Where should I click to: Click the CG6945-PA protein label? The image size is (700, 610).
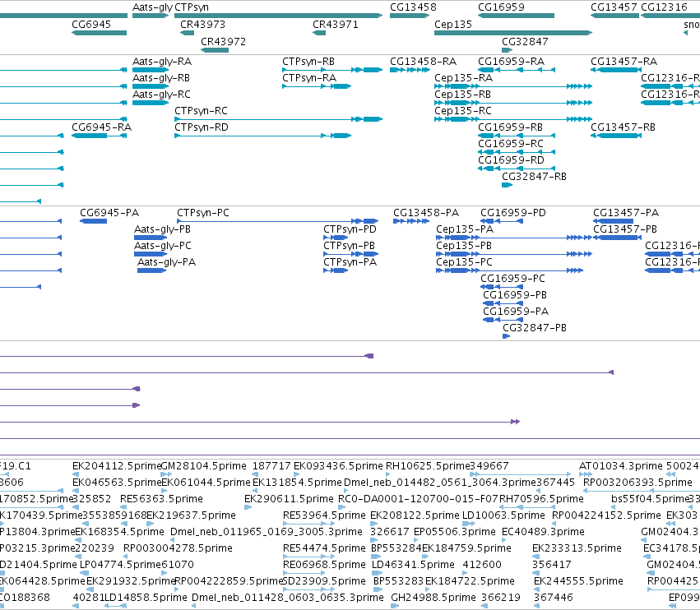tap(109, 213)
